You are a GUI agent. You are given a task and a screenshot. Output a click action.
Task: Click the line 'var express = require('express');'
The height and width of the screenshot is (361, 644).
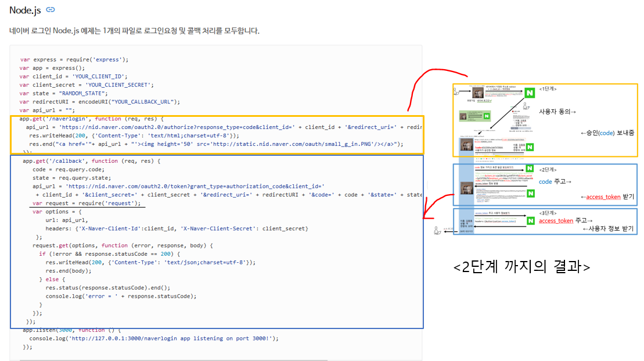coord(74,60)
